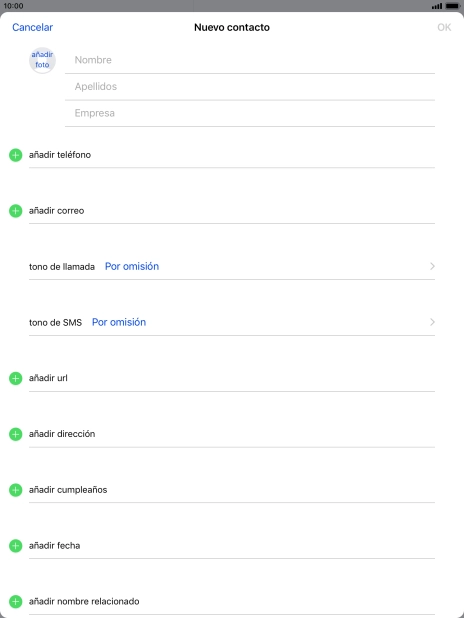The image size is (464, 618).
Task: Click the signal strength icon
Action: pyautogui.click(x=437, y=6)
